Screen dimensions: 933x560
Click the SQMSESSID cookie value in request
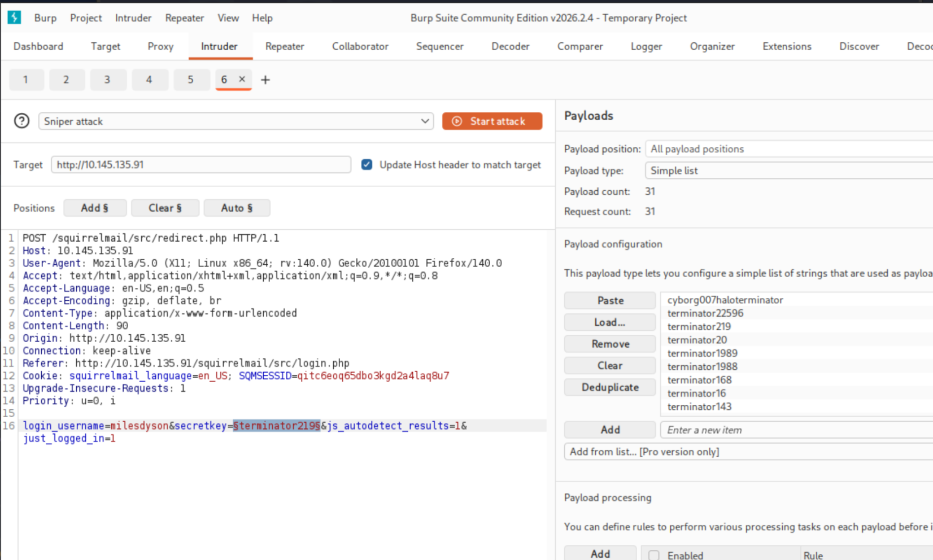coord(373,375)
